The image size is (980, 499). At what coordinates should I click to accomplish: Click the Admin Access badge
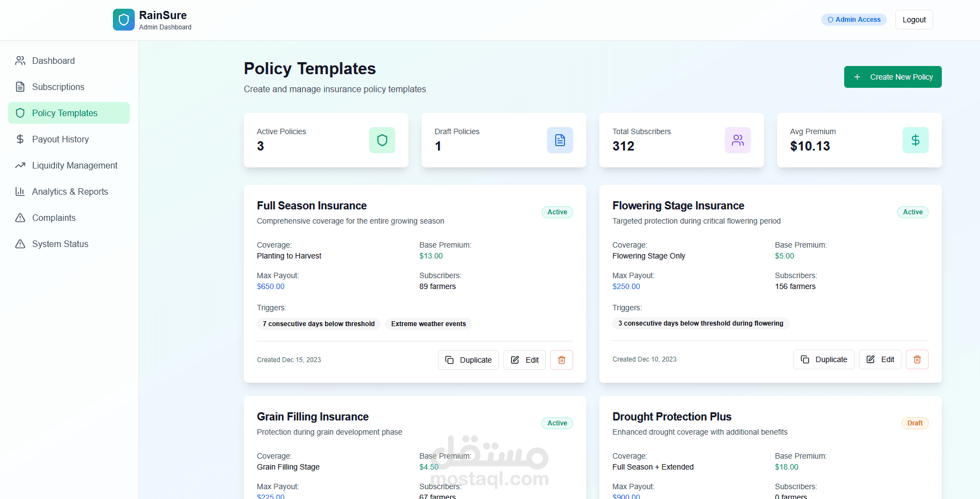pos(854,20)
